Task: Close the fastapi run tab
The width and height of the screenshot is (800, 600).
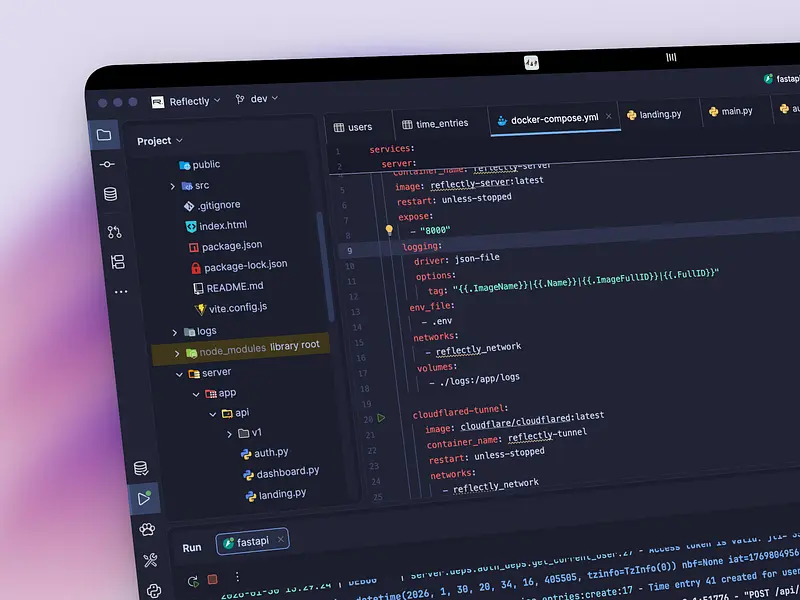Action: coord(281,540)
